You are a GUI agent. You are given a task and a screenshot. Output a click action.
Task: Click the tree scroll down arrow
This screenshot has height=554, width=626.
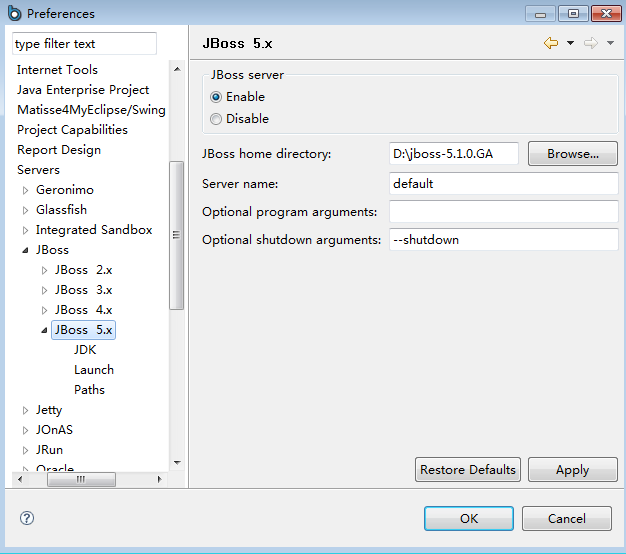177,463
